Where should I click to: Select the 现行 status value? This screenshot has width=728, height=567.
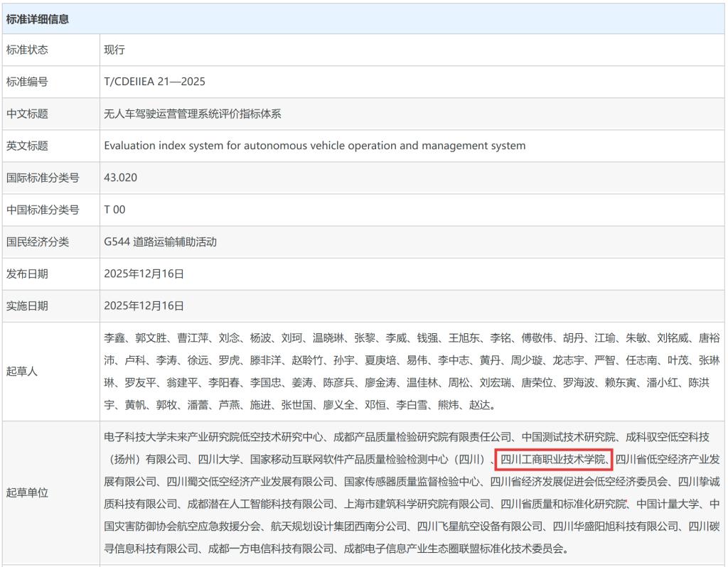tap(114, 50)
